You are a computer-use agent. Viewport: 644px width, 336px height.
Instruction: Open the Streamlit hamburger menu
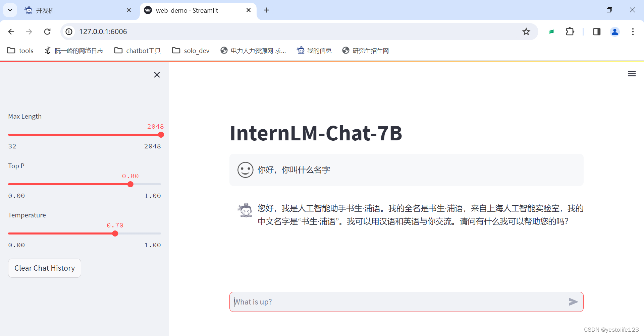click(x=632, y=74)
